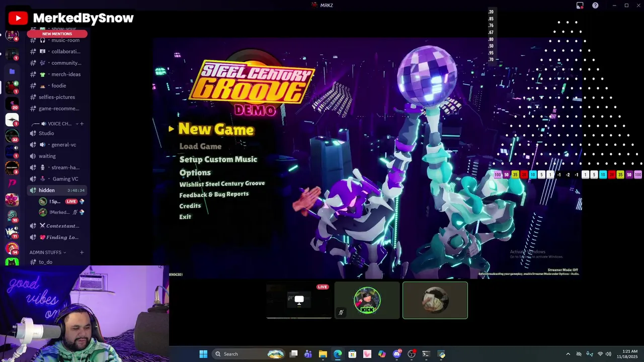Open Microsoft Teams from taskbar

(308, 354)
